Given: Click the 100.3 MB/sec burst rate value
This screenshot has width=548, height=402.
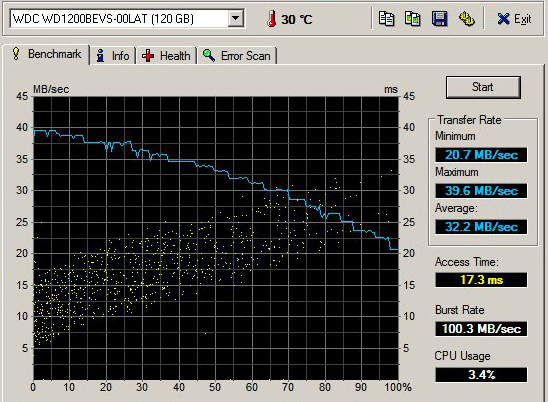Looking at the screenshot, I should tap(481, 329).
